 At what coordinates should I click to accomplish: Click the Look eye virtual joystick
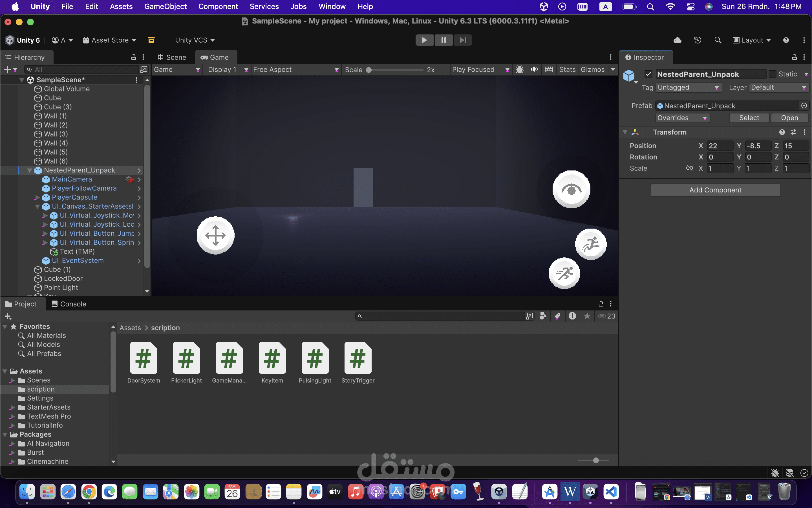click(571, 189)
